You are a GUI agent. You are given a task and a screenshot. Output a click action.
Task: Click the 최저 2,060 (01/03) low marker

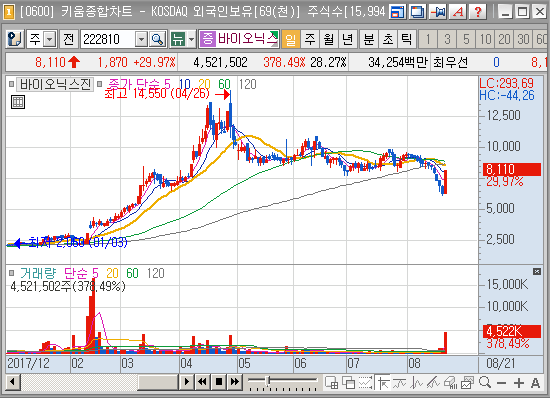click(70, 242)
